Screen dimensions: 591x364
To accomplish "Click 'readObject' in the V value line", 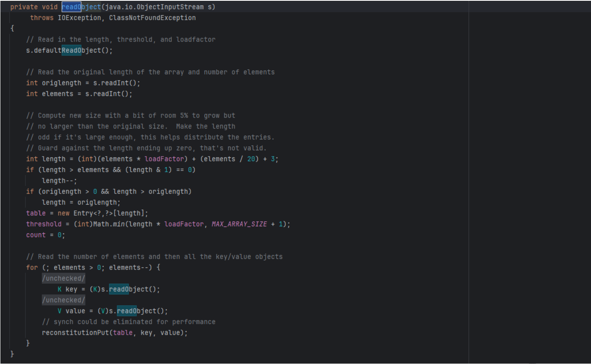I will coord(136,311).
